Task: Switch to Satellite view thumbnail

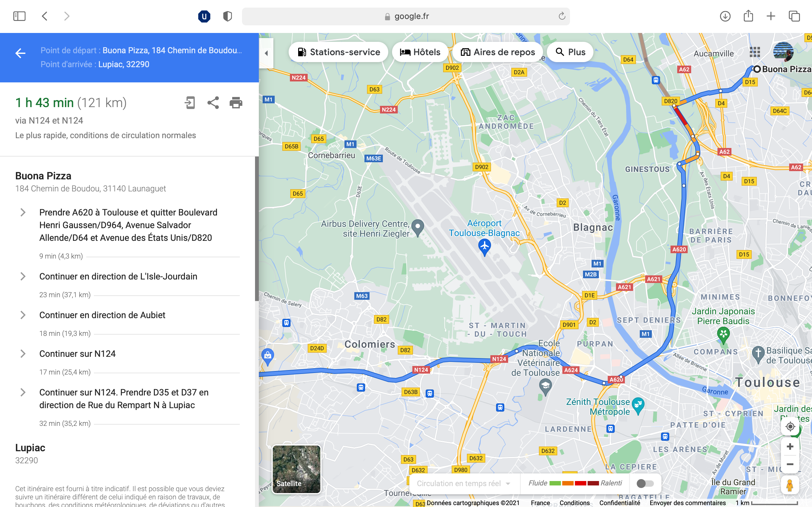Action: point(296,469)
